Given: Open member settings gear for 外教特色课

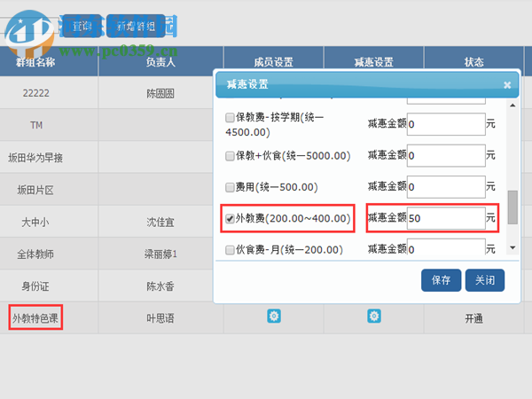Looking at the screenshot, I should click(274, 316).
